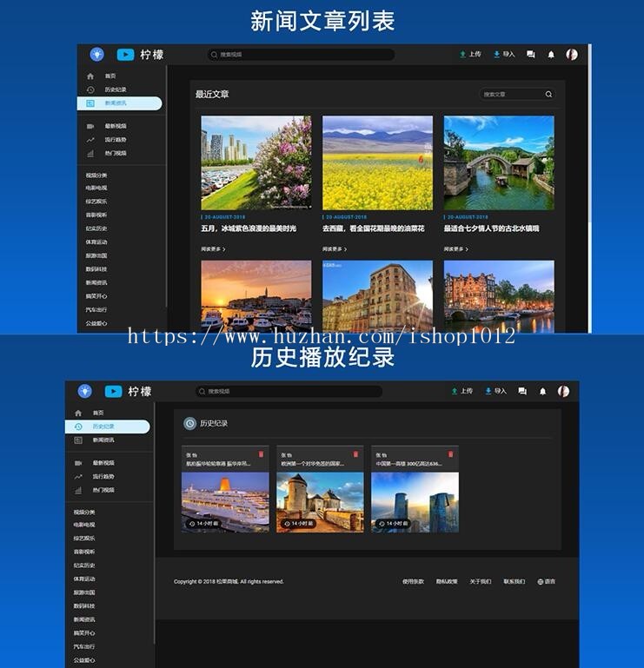
Task: Click the import button on the history page
Action: pyautogui.click(x=495, y=391)
